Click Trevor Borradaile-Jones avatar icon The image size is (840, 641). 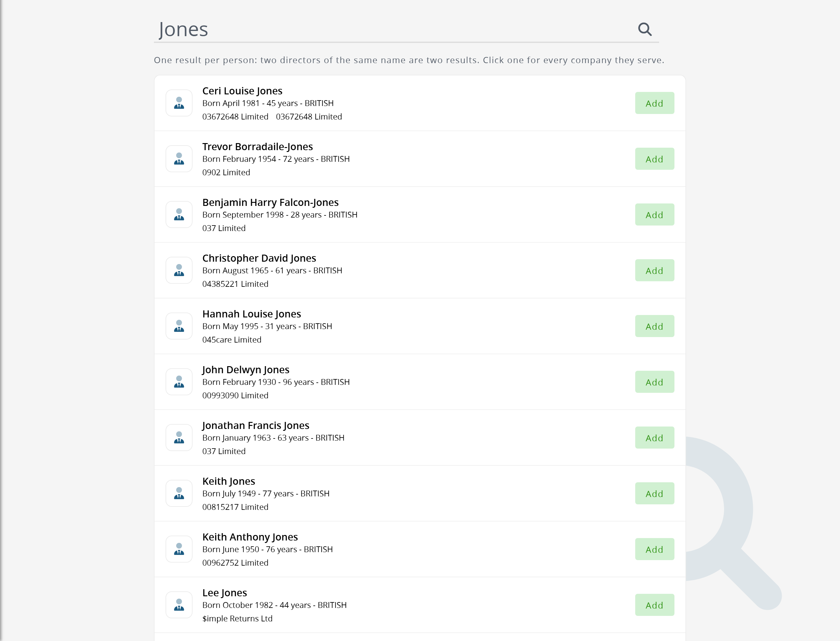(x=179, y=159)
